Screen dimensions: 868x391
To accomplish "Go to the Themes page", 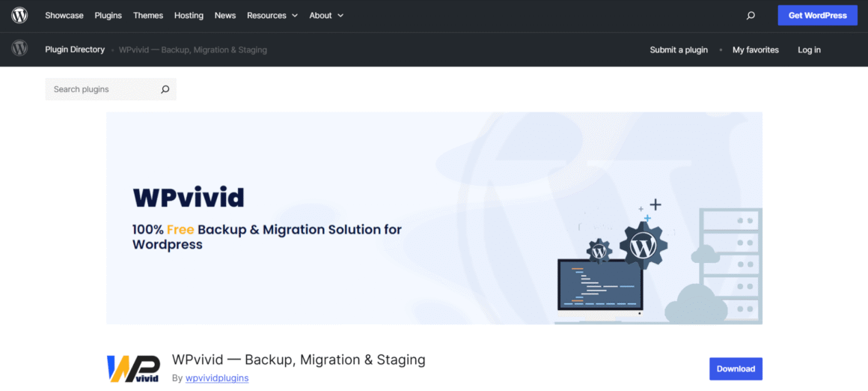I will coord(148,16).
